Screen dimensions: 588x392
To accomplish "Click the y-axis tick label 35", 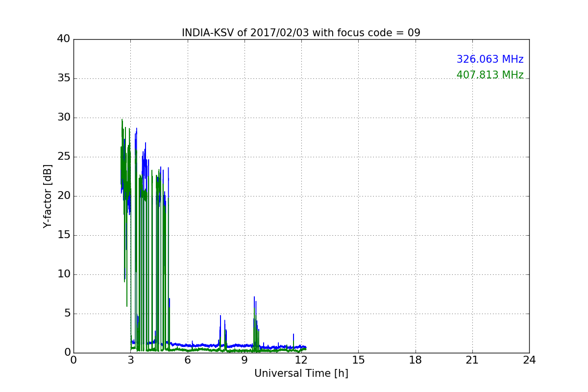I will 64,78.
